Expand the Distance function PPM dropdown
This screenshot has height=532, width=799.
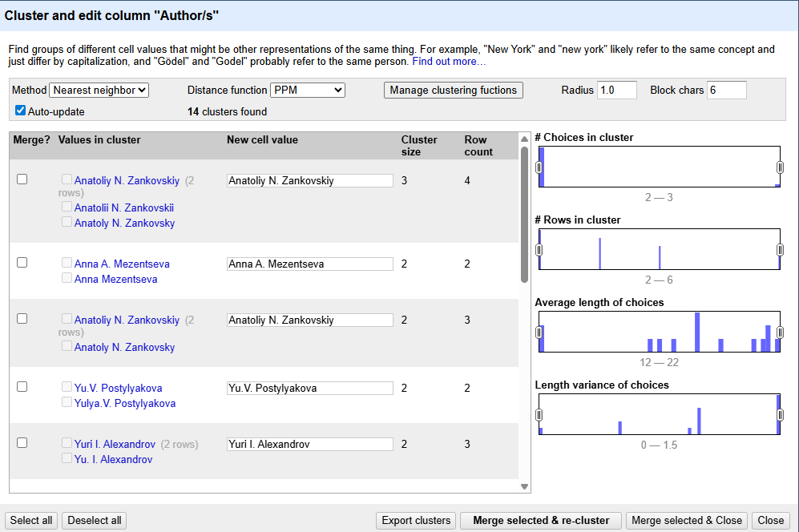click(x=308, y=91)
